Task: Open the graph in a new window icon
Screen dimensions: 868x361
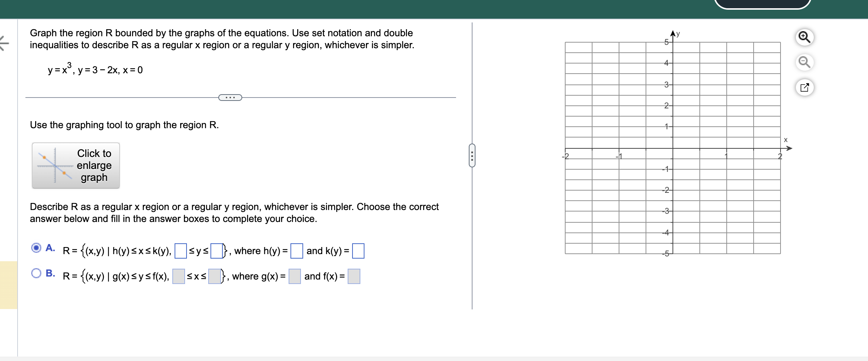Action: 804,88
